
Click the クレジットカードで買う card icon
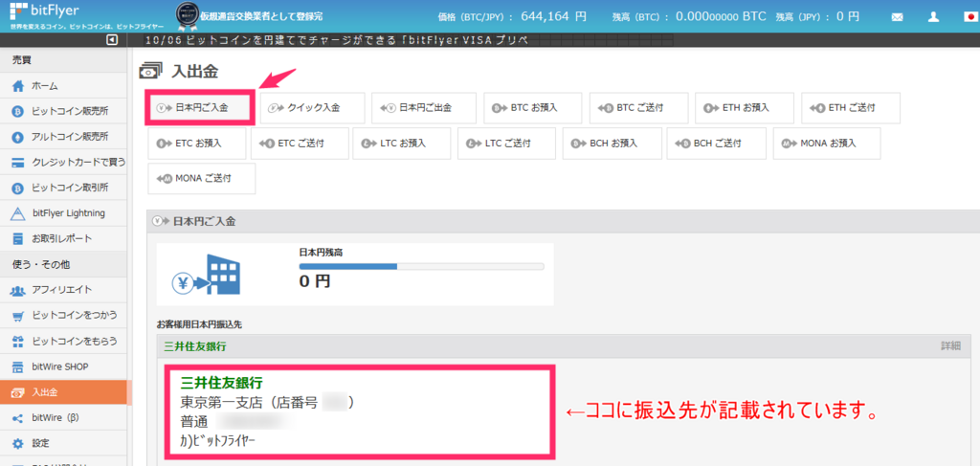[18, 163]
